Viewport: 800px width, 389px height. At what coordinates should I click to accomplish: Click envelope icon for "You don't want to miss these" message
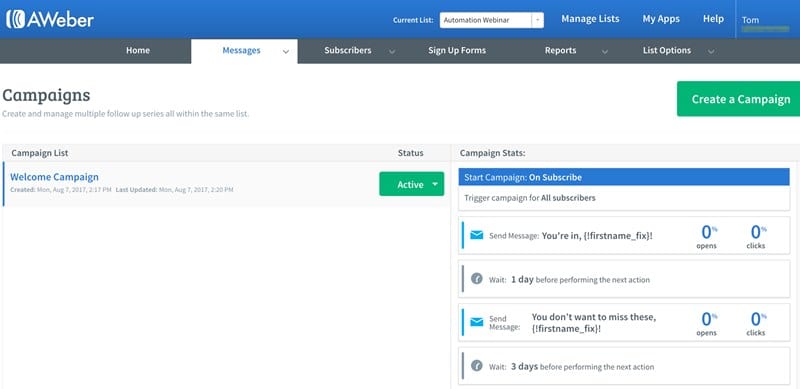click(x=477, y=322)
